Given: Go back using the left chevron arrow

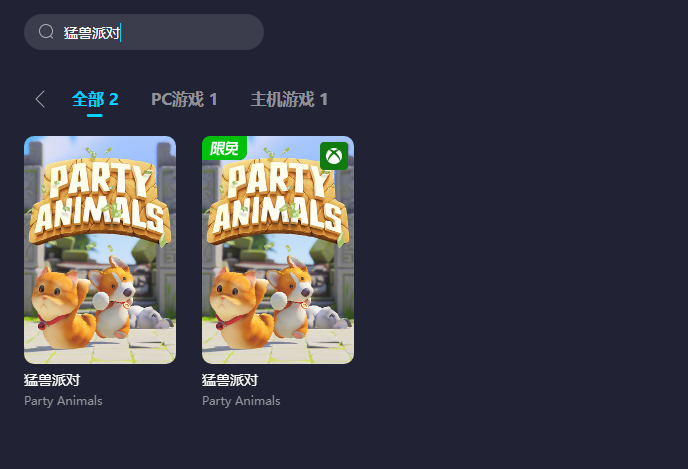Looking at the screenshot, I should point(40,99).
